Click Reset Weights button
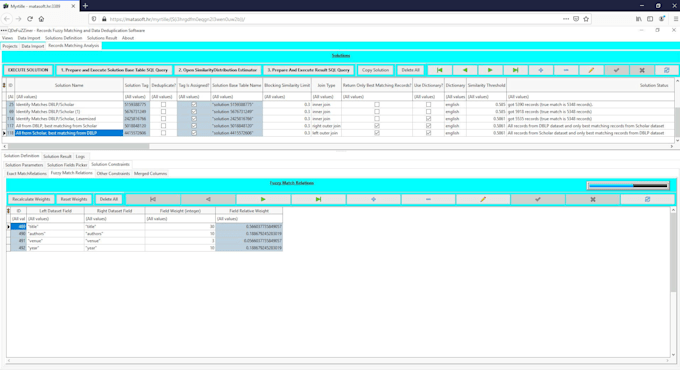680x370 pixels. (x=74, y=199)
